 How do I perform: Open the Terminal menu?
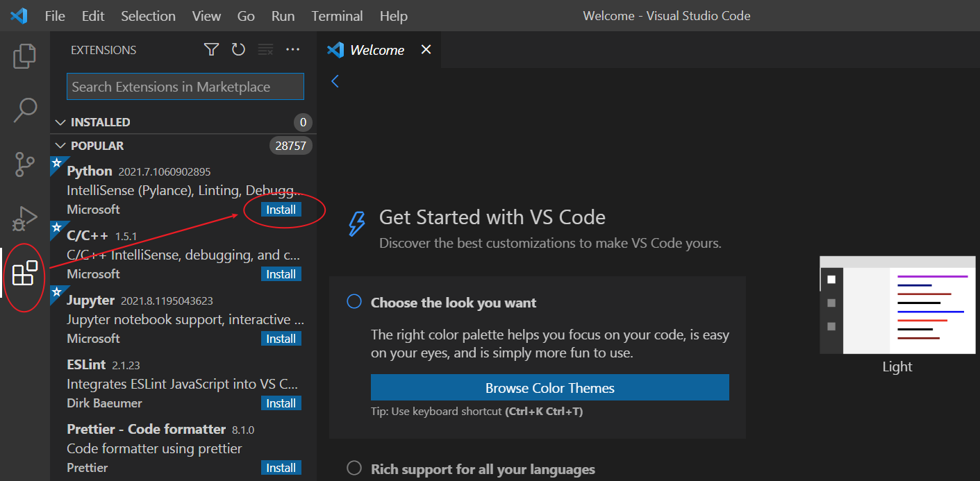point(337,15)
